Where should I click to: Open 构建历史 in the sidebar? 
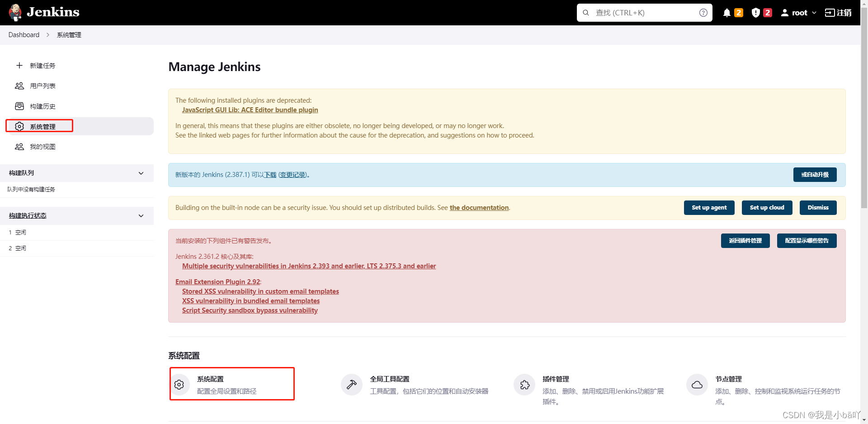click(42, 106)
